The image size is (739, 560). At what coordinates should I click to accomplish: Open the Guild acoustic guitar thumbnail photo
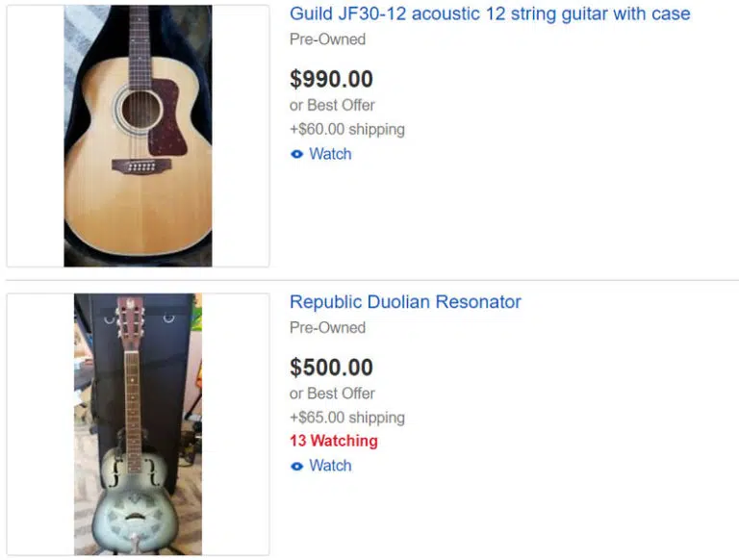[138, 136]
